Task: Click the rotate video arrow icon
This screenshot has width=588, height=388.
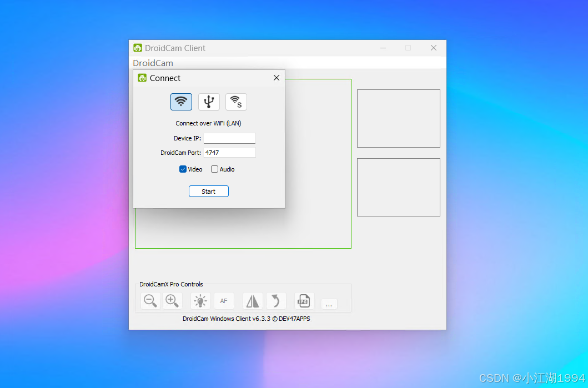Action: 276,301
